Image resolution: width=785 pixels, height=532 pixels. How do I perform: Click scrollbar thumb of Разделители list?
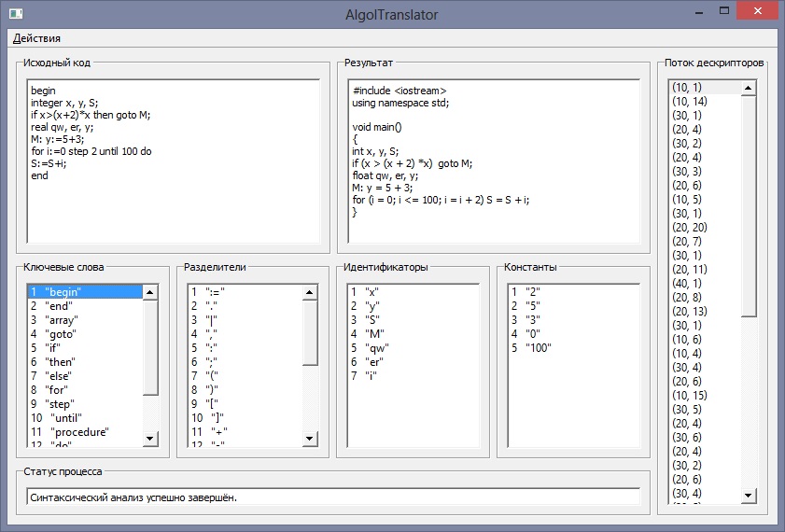(x=311, y=333)
